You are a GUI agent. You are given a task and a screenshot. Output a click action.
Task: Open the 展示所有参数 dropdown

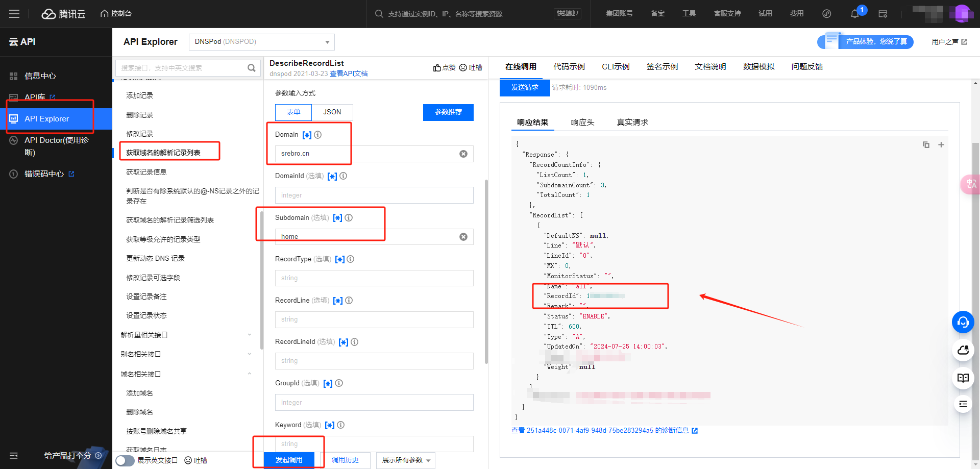coord(406,460)
